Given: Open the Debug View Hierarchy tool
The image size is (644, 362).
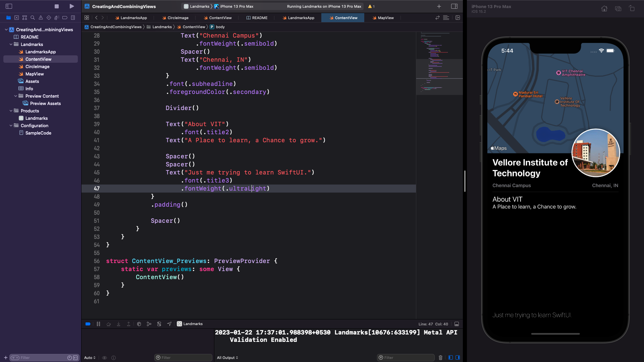Looking at the screenshot, I should pos(139,324).
